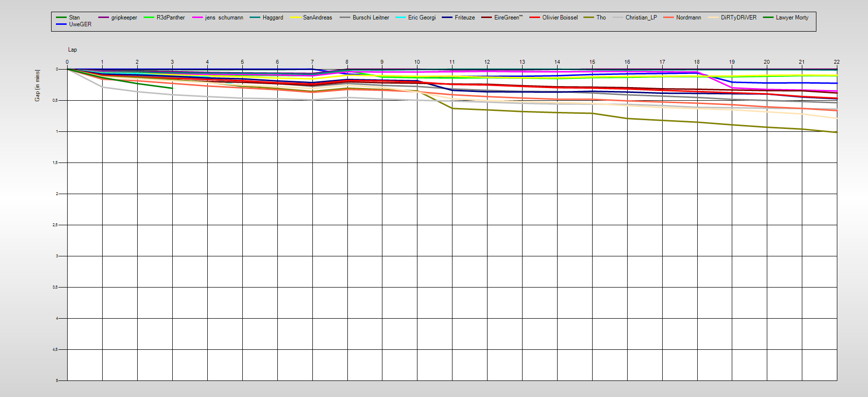The image size is (868, 397).
Task: Click lap number 22 on the axis
Action: coord(837,62)
